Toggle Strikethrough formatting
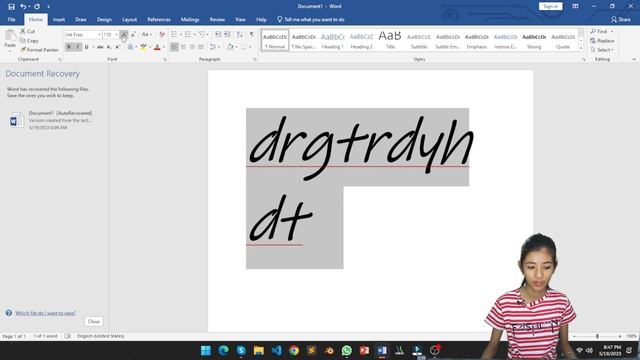This screenshot has width=640, height=360. 100,47
